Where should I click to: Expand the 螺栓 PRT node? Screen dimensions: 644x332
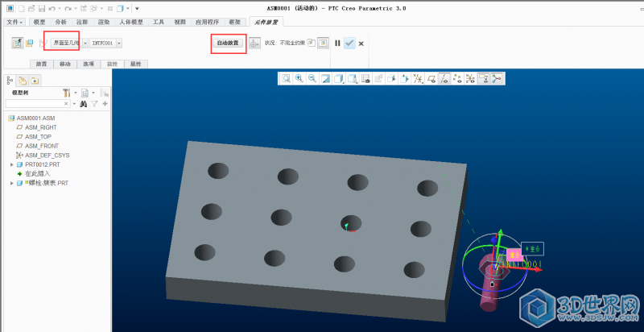(12, 183)
